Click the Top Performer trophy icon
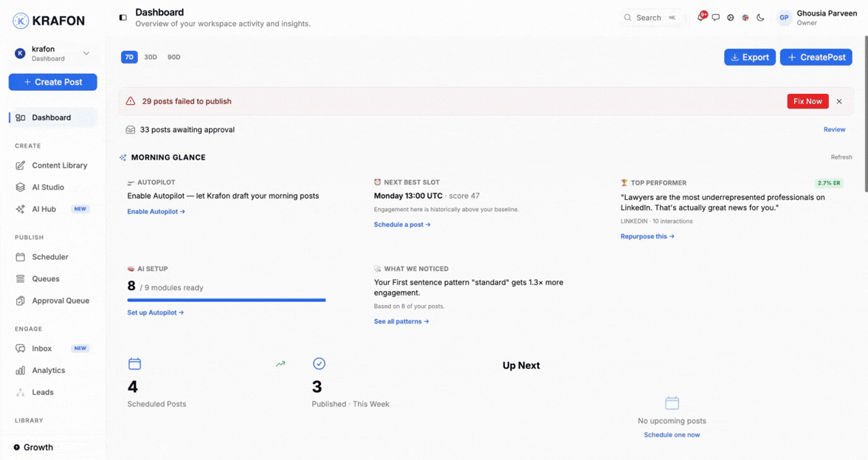 [624, 182]
